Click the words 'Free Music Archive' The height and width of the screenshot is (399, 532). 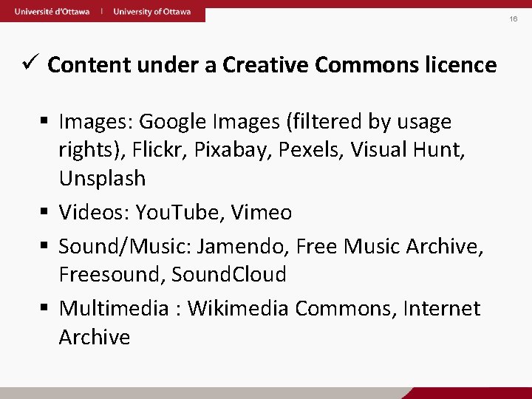tap(387, 246)
